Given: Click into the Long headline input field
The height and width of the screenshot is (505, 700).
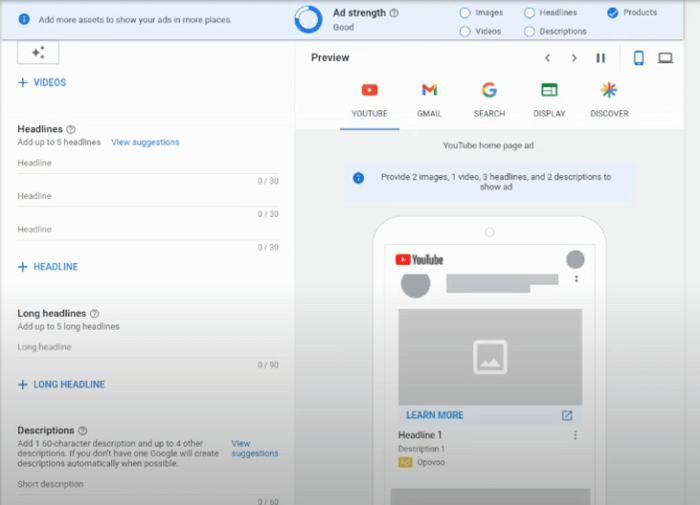Looking at the screenshot, I should tap(140, 348).
